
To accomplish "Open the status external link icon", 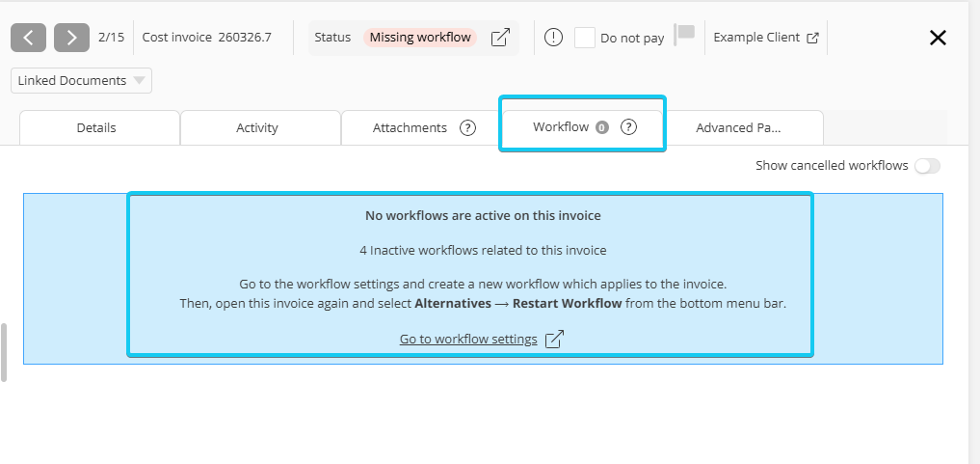I will click(500, 38).
